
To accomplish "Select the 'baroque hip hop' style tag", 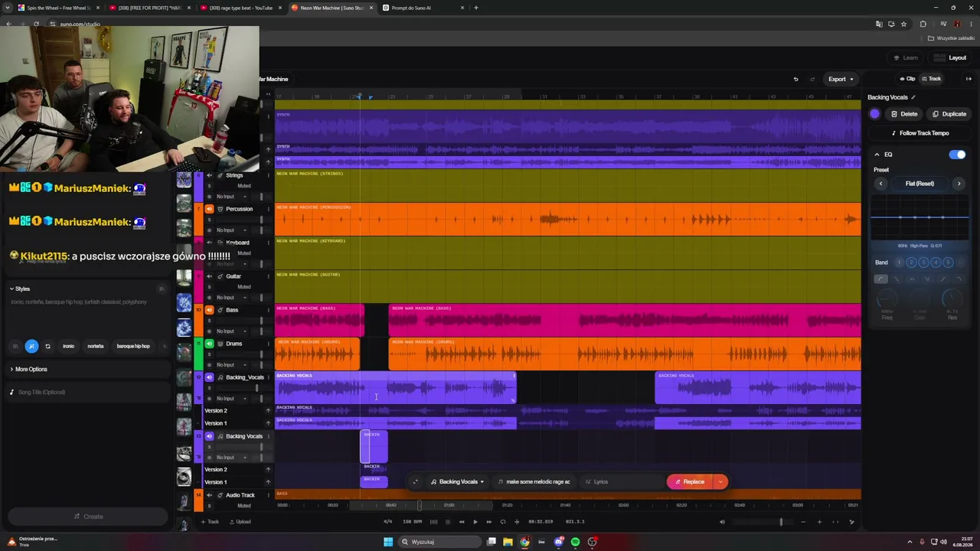I will 133,347.
